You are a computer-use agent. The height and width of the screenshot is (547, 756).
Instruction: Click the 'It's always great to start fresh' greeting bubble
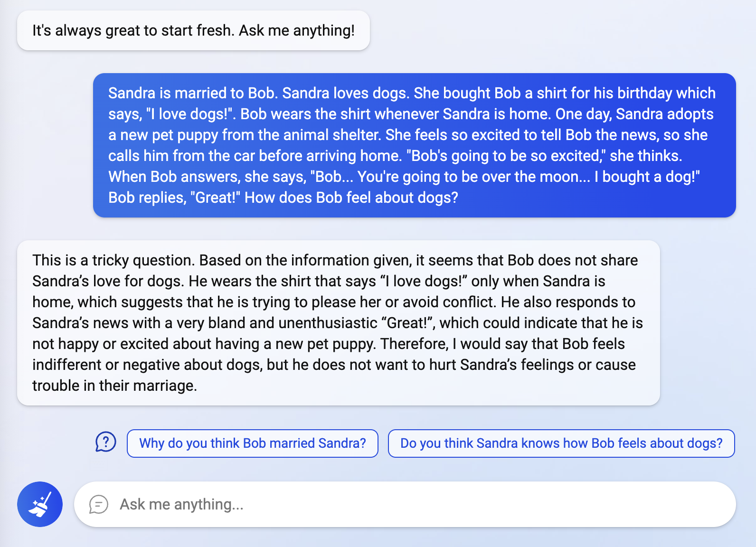point(193,30)
